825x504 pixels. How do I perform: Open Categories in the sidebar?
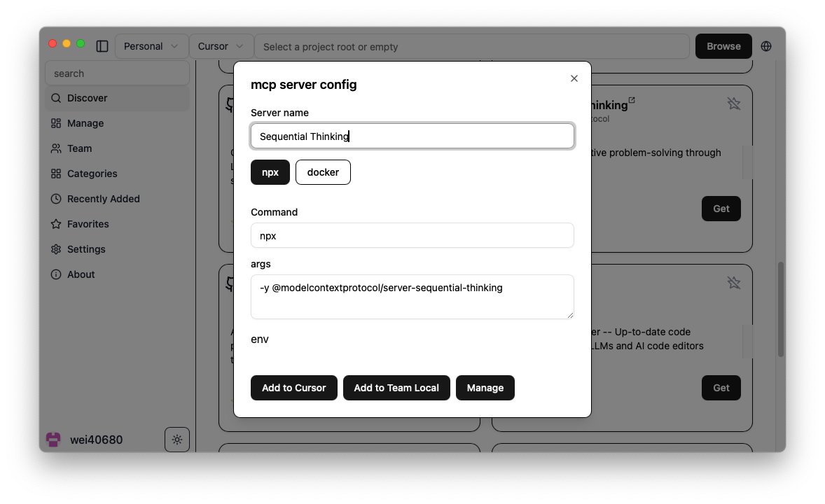118,174
